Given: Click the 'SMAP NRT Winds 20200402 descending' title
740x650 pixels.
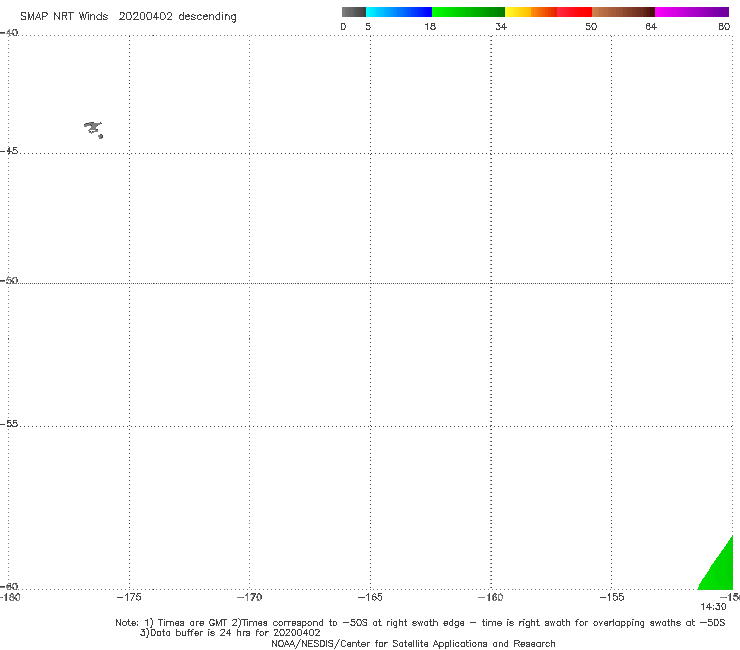Looking at the screenshot, I should coord(128,17).
